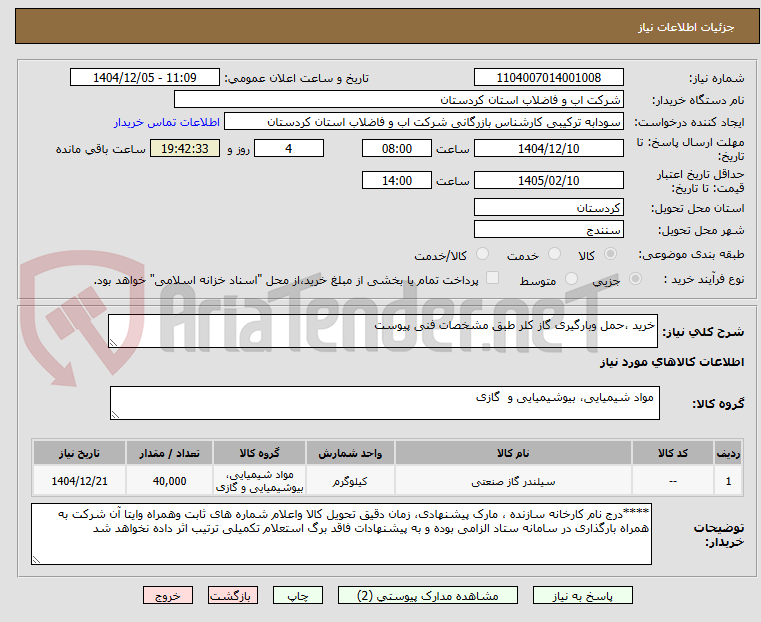Click the شماره نیاز field 1104007014001008
The width and height of the screenshot is (761, 622).
pyautogui.click(x=548, y=78)
